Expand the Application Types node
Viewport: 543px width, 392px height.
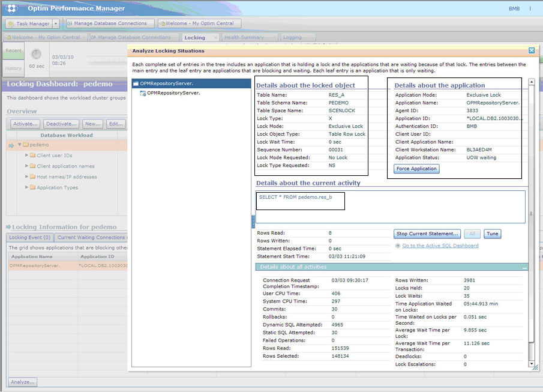[26, 187]
